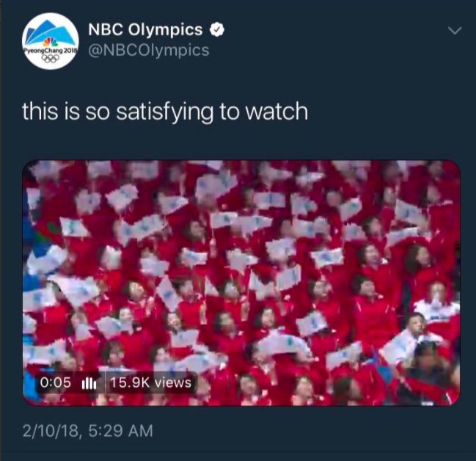The width and height of the screenshot is (476, 461).
Task: Click the 0:05 video duration label
Action: [x=55, y=383]
